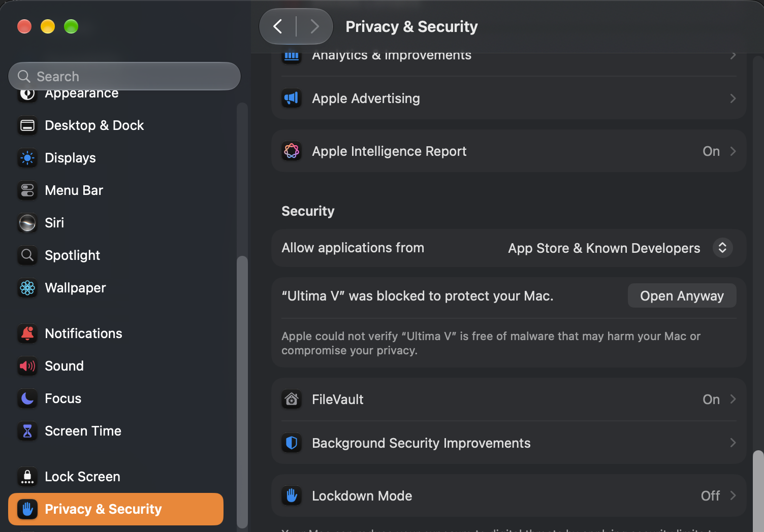
Task: Select Desktop & Dock in the sidebar
Action: point(116,125)
